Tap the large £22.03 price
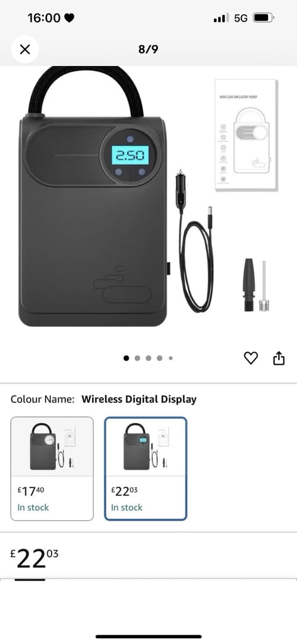 35,559
